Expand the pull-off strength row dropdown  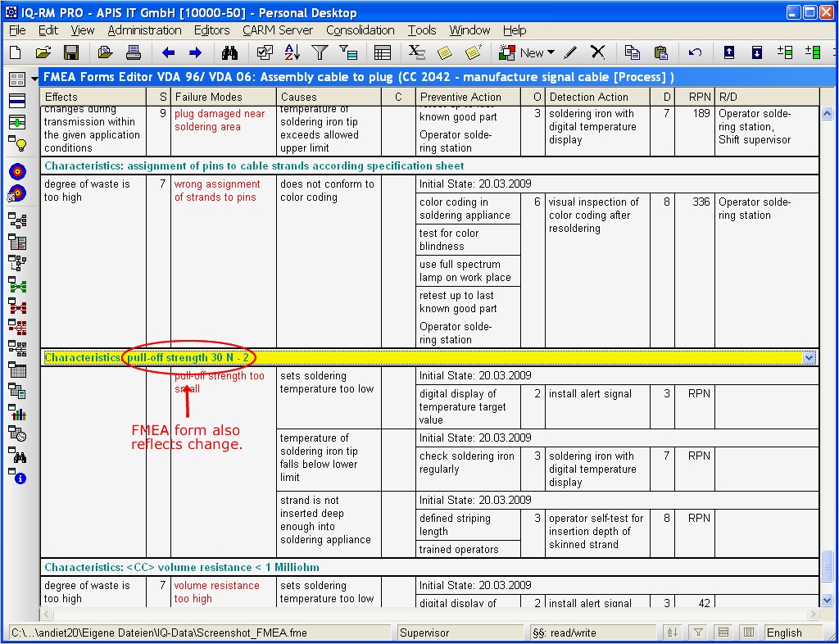click(810, 358)
